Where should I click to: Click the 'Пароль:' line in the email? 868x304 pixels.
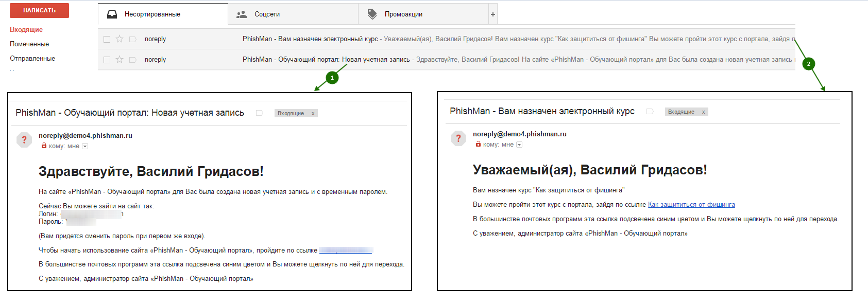click(x=67, y=222)
